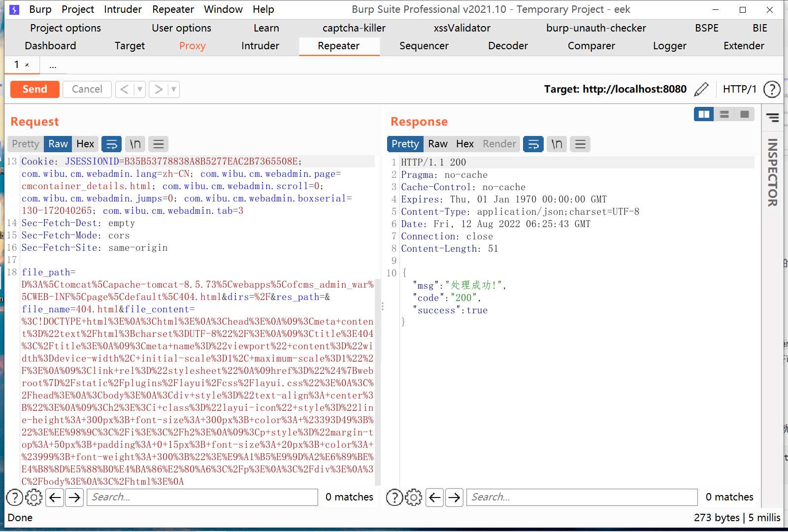
Task: Switch to top-bottom split layout view
Action: coord(724,114)
